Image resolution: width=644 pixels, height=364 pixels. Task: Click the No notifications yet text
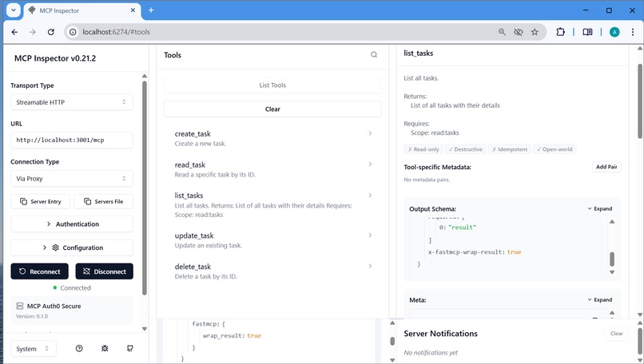click(431, 353)
